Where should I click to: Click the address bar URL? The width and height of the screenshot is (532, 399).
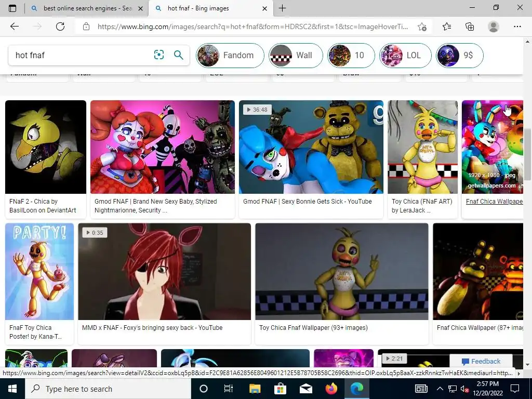tap(253, 26)
